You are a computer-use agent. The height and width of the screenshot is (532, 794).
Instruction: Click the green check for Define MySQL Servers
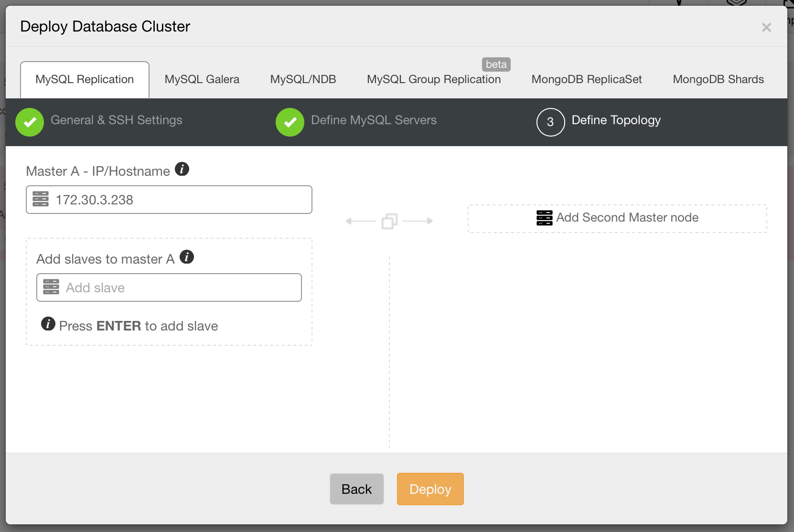click(x=290, y=122)
